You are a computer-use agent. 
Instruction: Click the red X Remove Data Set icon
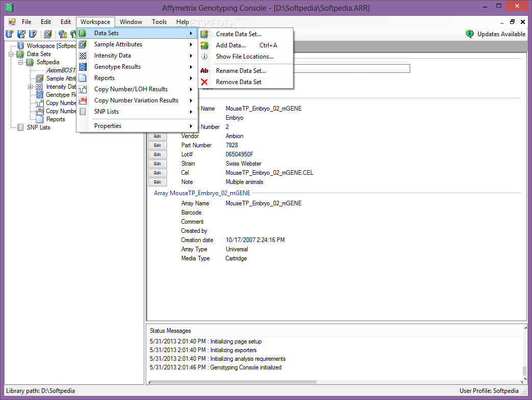pyautogui.click(x=204, y=82)
